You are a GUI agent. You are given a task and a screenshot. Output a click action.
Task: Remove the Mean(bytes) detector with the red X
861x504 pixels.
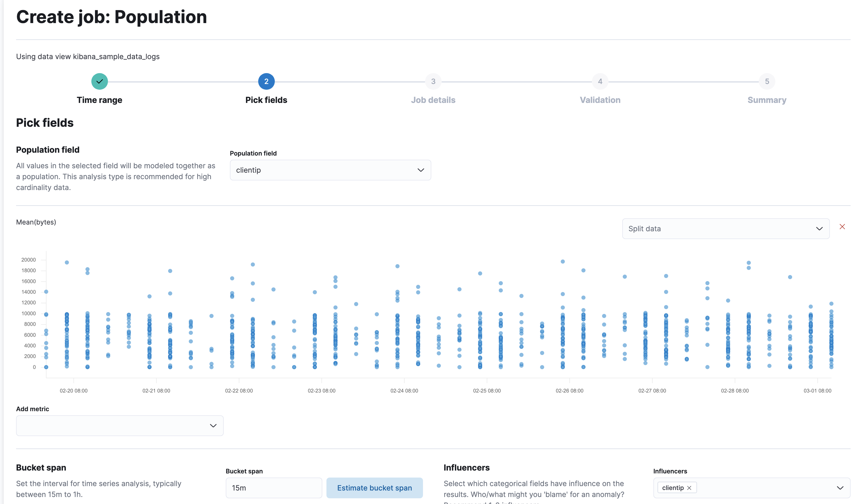point(842,226)
